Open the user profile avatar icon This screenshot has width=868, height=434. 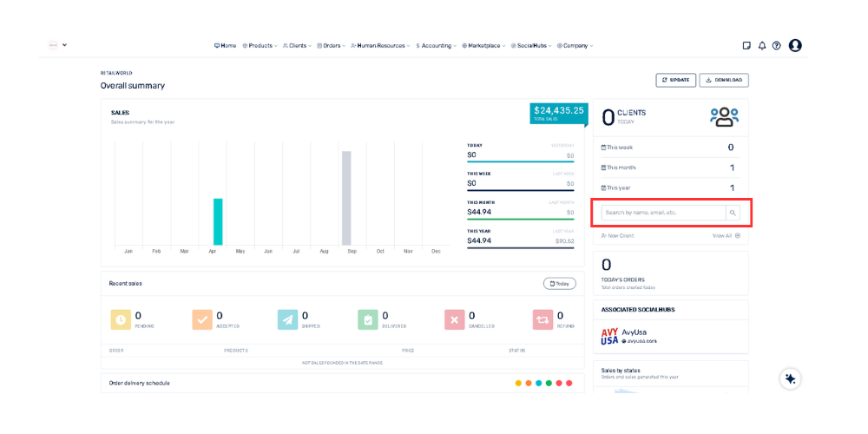click(x=795, y=46)
